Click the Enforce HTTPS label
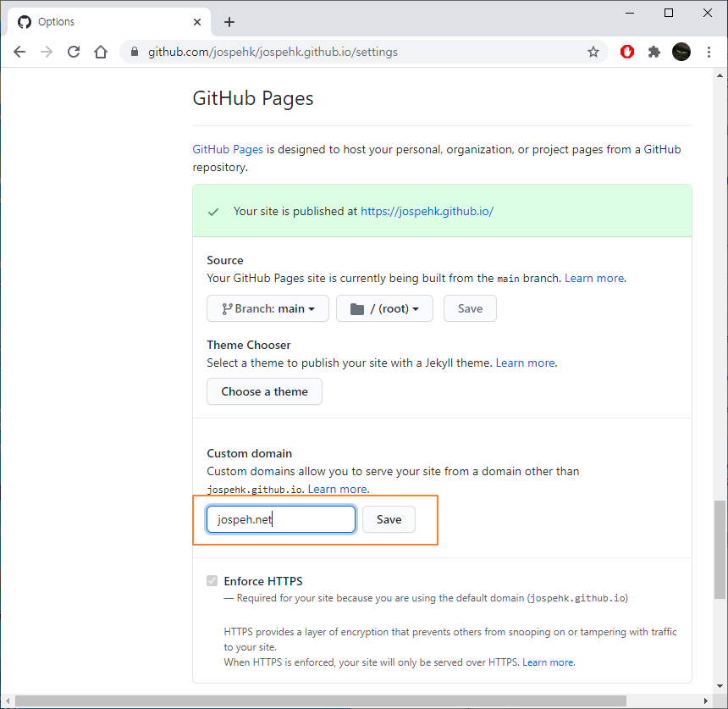 coord(262,581)
